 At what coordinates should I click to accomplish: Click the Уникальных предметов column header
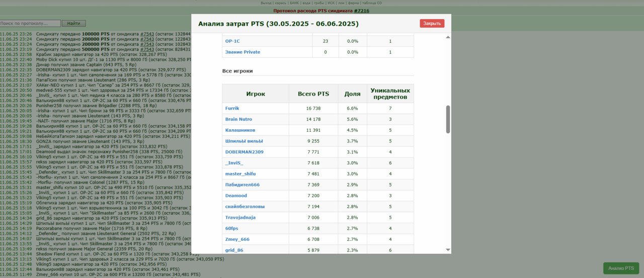[390, 94]
